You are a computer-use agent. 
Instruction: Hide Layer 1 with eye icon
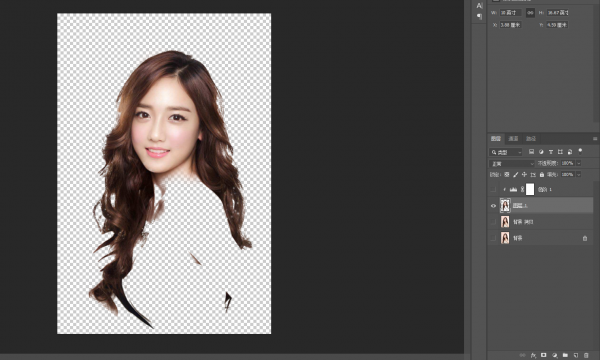coord(493,206)
